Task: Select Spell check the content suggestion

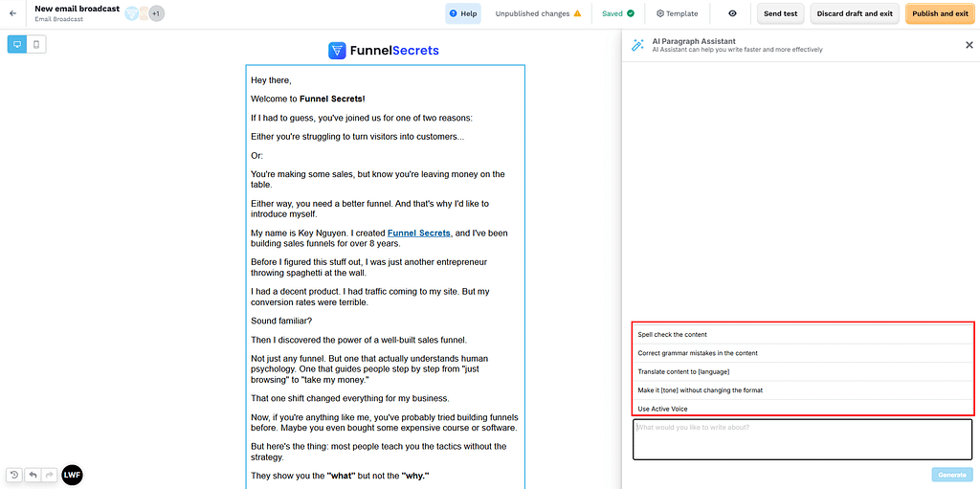Action: [x=803, y=335]
